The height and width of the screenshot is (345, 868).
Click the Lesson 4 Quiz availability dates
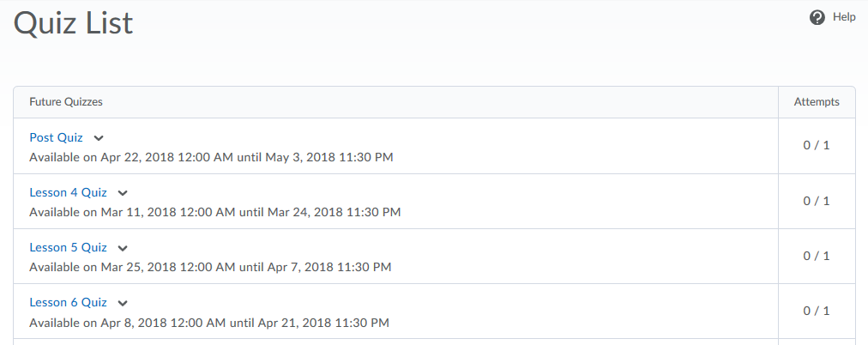click(x=214, y=212)
